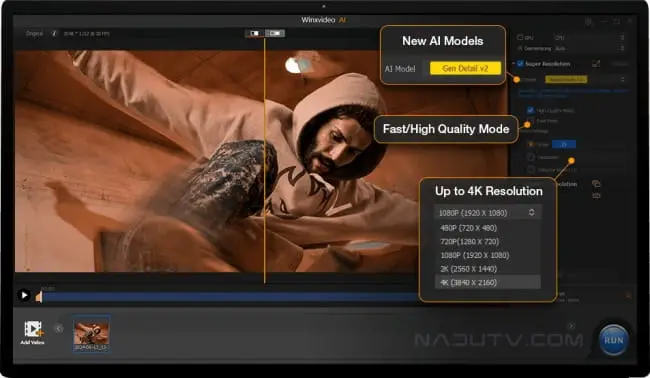Click the right arrow near the RUN button
650x378 pixels.
click(x=571, y=326)
